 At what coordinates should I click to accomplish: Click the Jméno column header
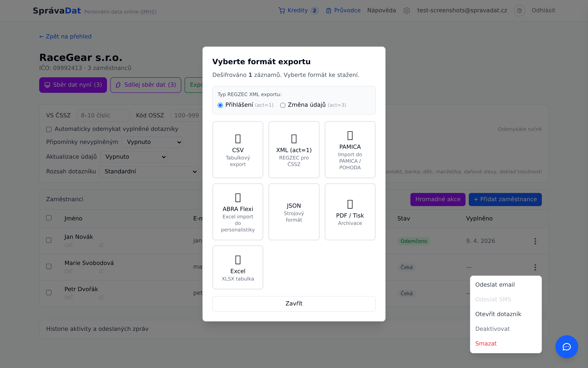tap(73, 219)
